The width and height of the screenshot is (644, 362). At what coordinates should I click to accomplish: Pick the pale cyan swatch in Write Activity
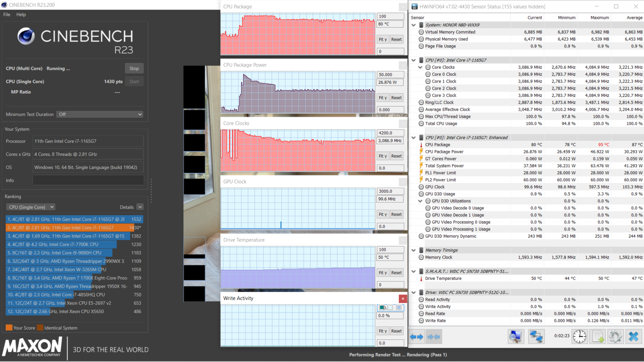(390, 308)
